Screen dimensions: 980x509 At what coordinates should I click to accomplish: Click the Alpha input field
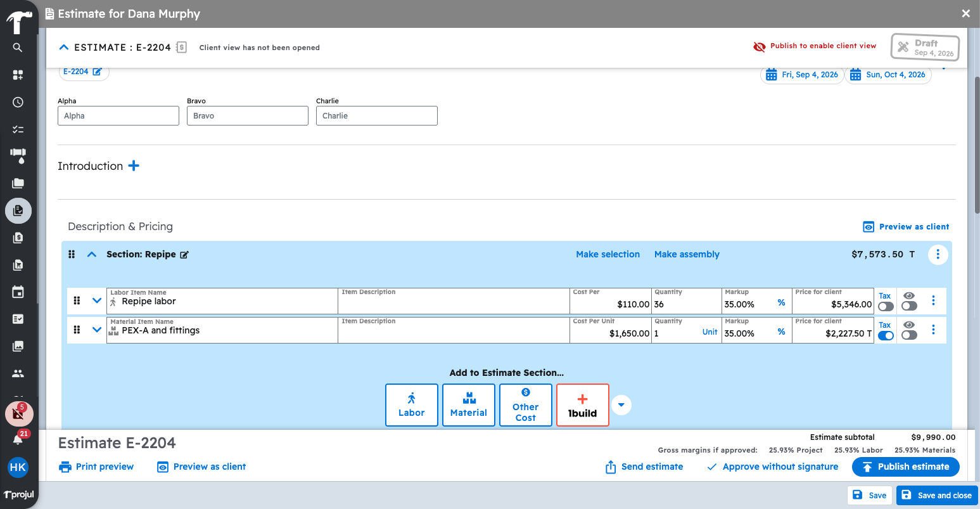tap(118, 115)
